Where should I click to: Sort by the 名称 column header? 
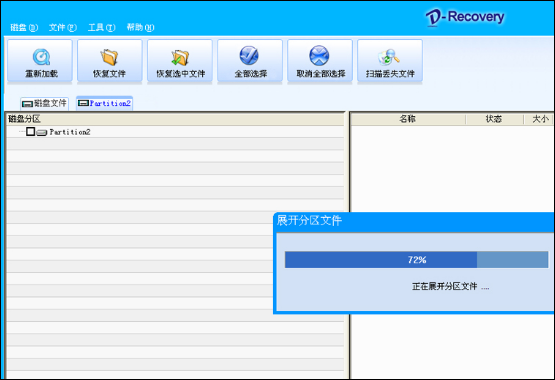pyautogui.click(x=408, y=119)
